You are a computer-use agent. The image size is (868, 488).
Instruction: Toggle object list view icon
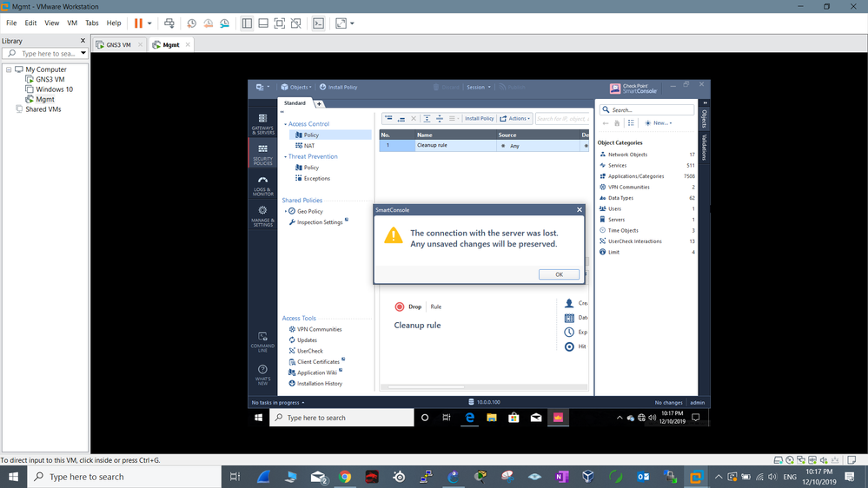coord(631,122)
